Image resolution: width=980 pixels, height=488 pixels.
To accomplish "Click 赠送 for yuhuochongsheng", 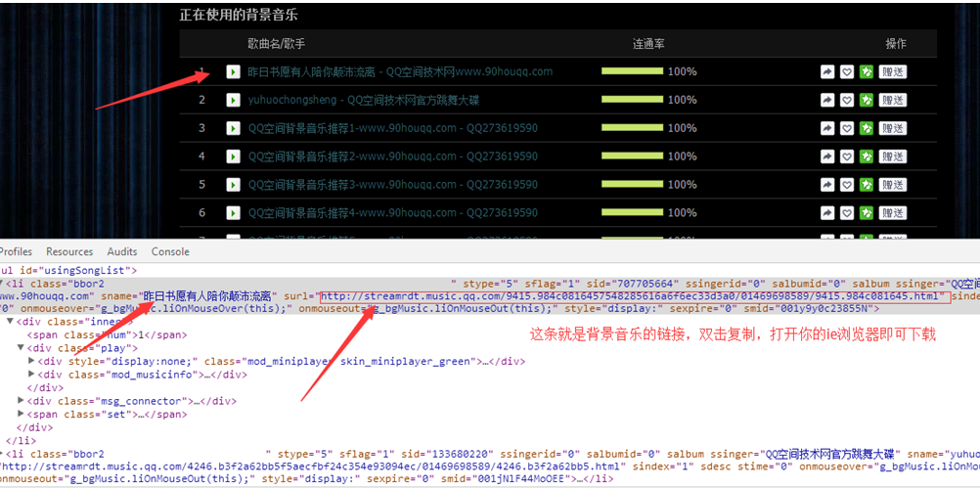I will (x=893, y=100).
